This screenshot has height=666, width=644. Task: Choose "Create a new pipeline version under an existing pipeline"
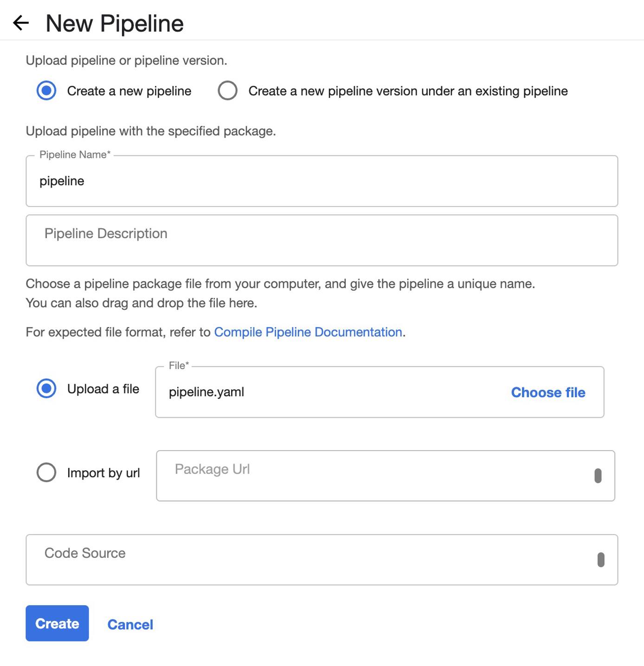click(228, 91)
